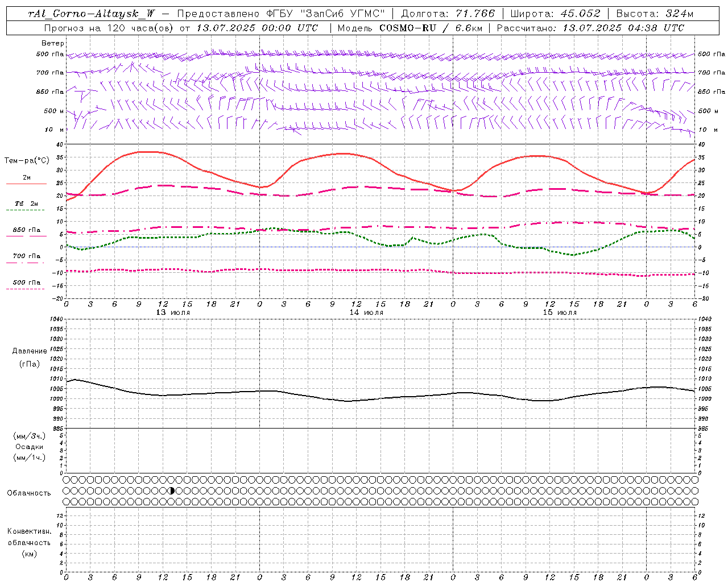The height and width of the screenshot is (582, 728).
Task: Click the Долгота: 71.766 value
Action: (448, 14)
